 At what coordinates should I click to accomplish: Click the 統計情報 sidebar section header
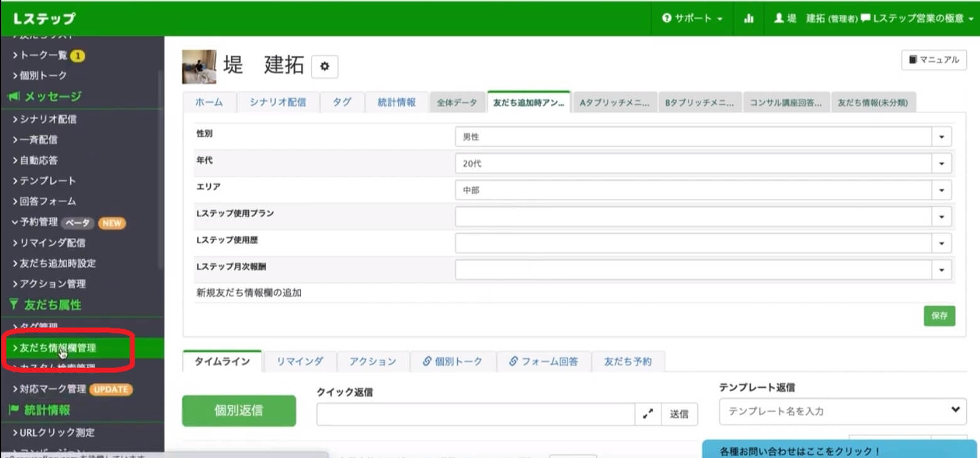47,410
